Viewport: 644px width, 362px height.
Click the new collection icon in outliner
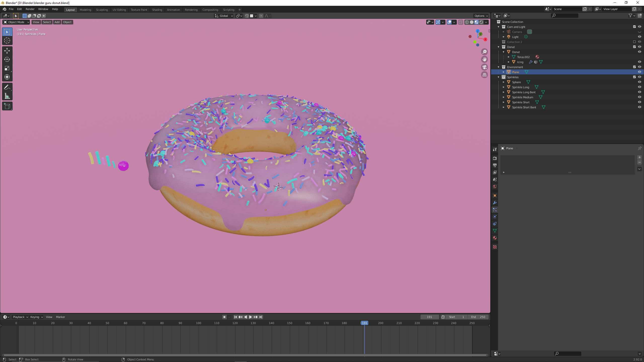click(x=640, y=16)
